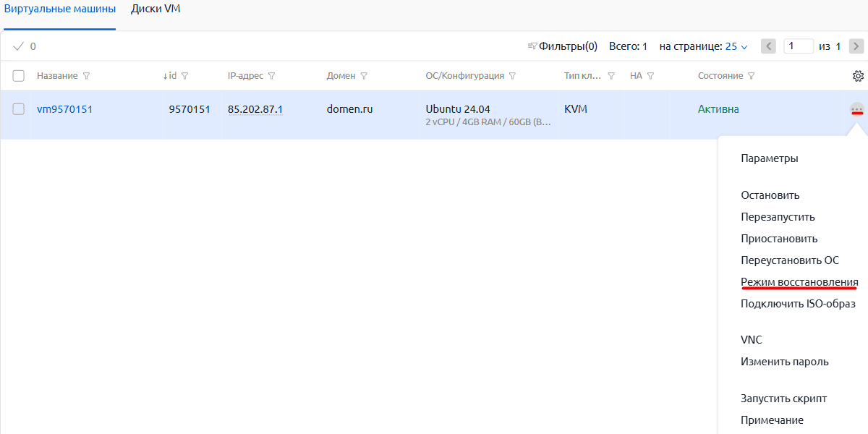Image resolution: width=868 pixels, height=434 pixels.
Task: Toggle the select-all checkbox in table header
Action: pyautogui.click(x=19, y=76)
